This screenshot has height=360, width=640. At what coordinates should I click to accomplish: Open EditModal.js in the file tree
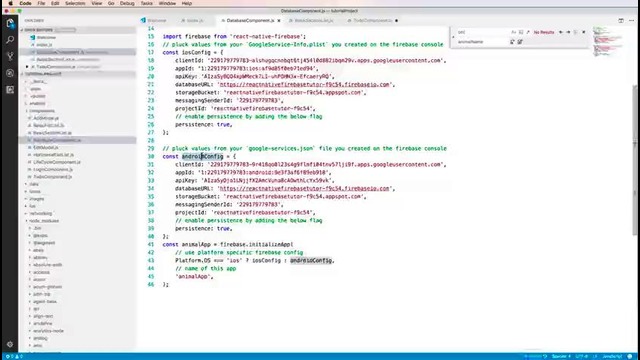coord(46,147)
